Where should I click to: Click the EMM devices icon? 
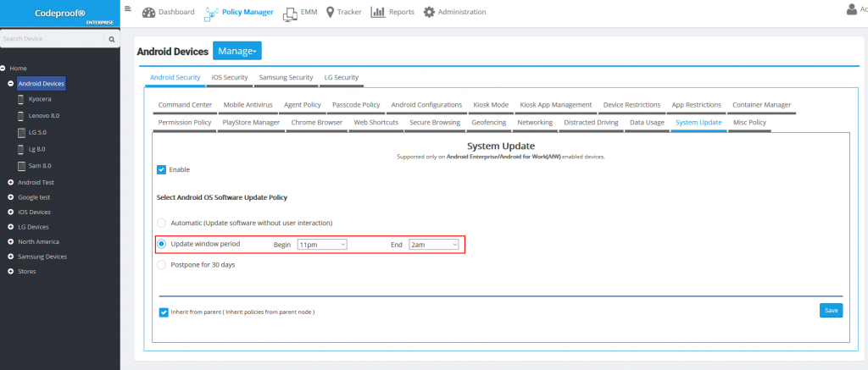[x=290, y=14]
